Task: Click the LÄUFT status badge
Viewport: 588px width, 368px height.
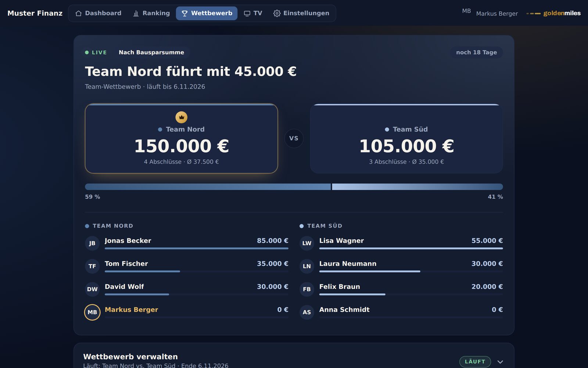Action: pos(475,362)
